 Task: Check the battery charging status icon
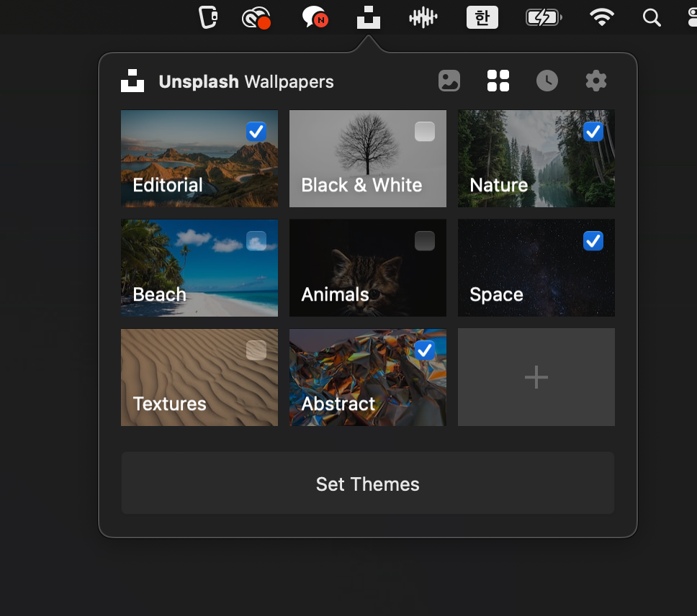pos(544,18)
